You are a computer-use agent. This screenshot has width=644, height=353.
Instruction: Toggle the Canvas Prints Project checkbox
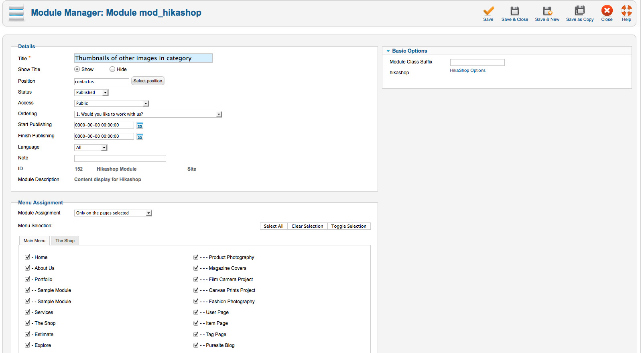point(196,290)
